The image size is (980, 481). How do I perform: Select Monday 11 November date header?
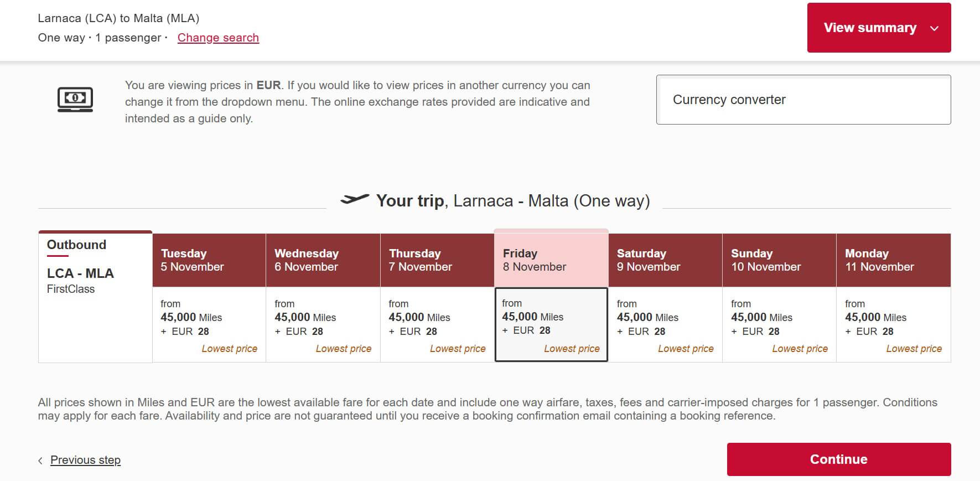coord(894,260)
